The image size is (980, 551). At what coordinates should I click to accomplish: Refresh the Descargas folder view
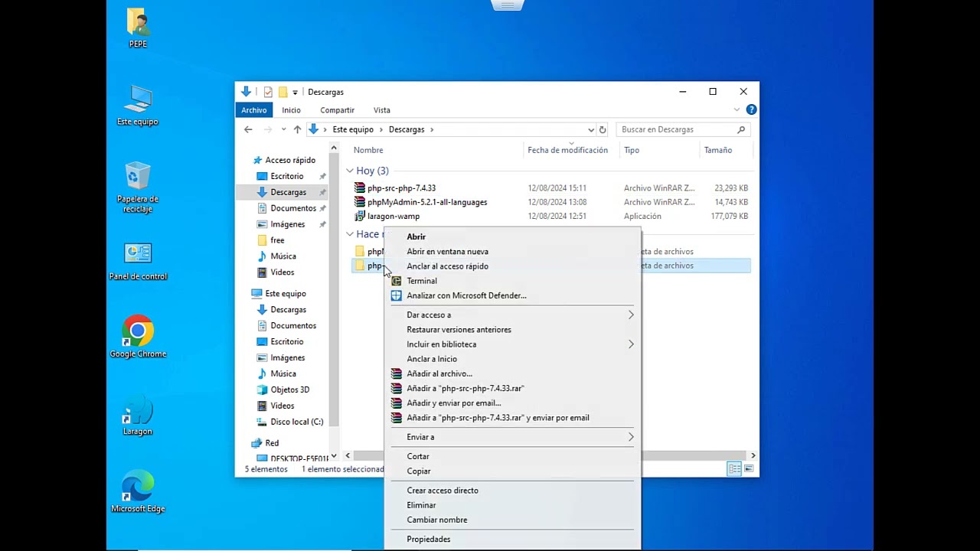[603, 129]
